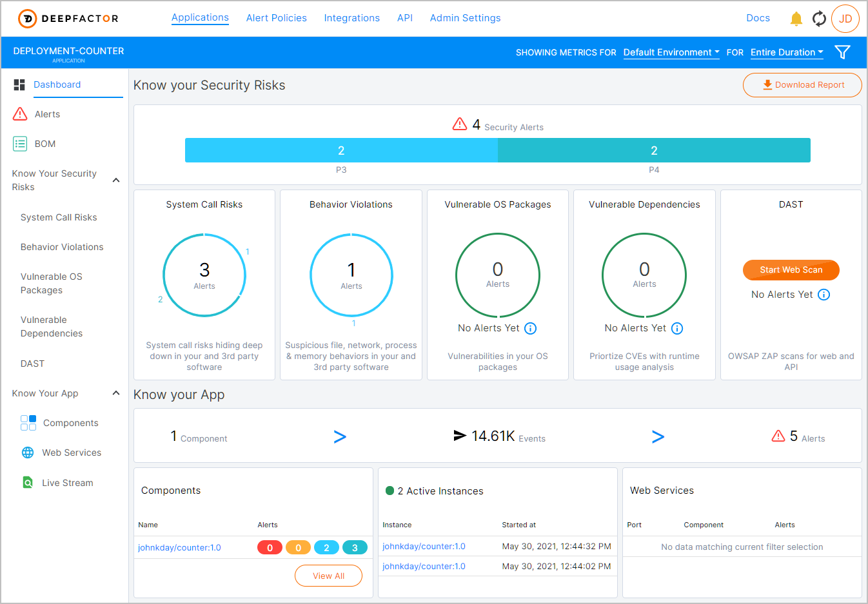Click info icon under Vulnerable OS Packages
The image size is (868, 604).
[530, 328]
